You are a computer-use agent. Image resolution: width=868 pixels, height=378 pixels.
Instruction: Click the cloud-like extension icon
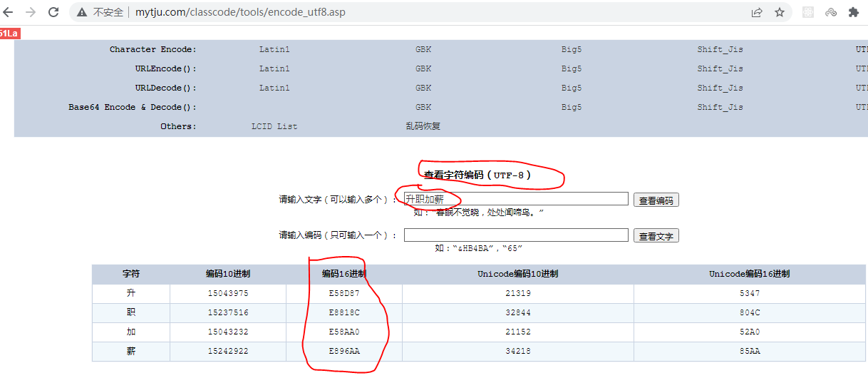click(x=831, y=12)
